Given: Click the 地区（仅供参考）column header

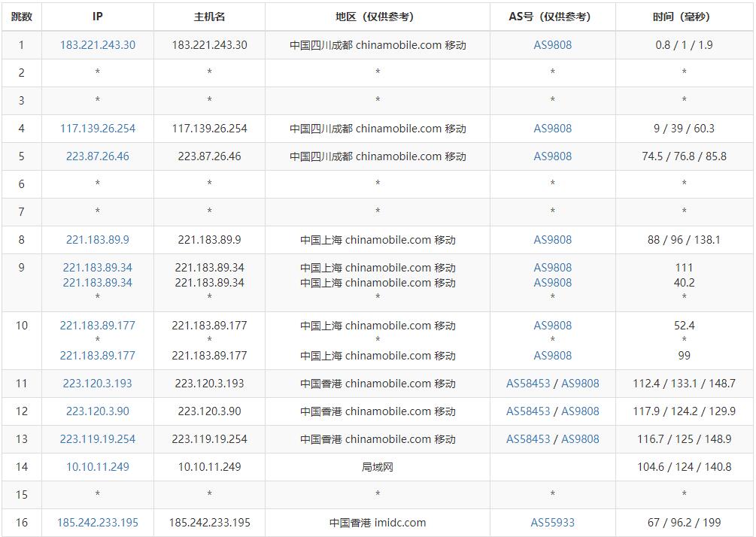Looking at the screenshot, I should tap(378, 17).
